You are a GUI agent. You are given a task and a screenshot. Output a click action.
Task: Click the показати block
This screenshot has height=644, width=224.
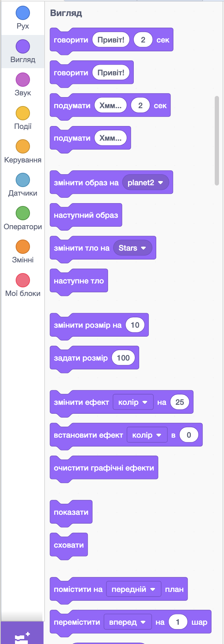pos(71,512)
